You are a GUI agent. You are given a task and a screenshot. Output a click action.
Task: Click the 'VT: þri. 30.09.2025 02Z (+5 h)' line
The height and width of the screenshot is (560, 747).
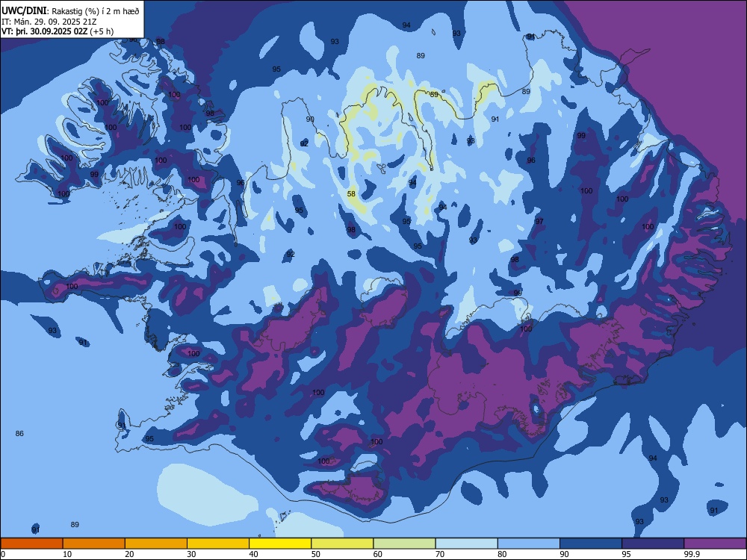[x=58, y=31]
